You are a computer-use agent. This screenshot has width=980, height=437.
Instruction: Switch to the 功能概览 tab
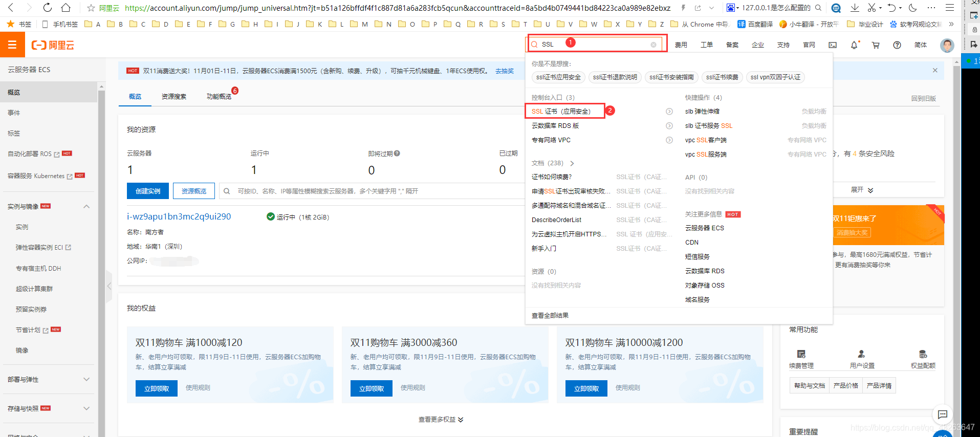click(219, 96)
